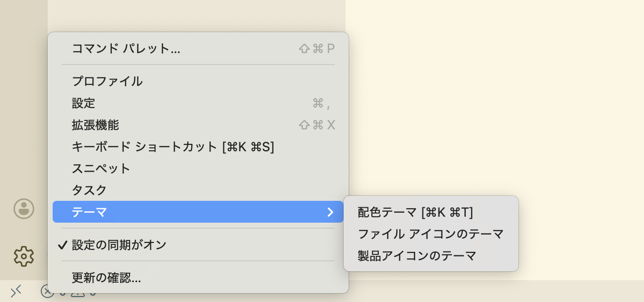Image resolution: width=644 pixels, height=302 pixels.
Task: Select タスク from the menu
Action: tap(89, 190)
